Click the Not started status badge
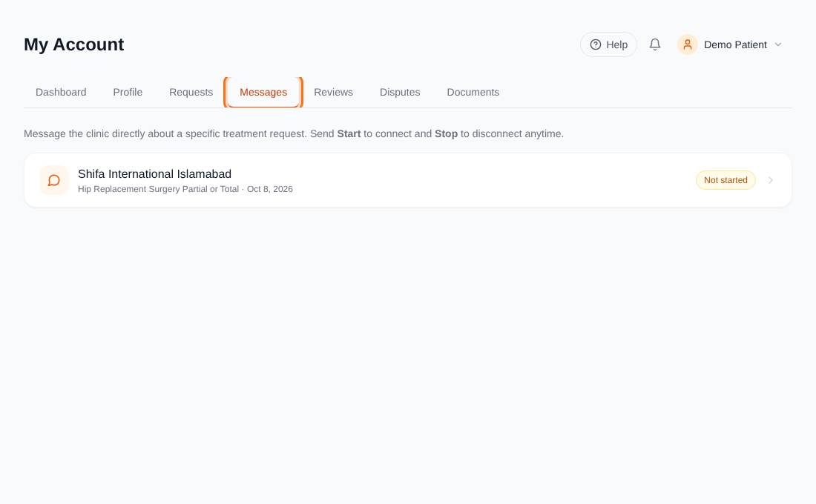 click(x=725, y=180)
